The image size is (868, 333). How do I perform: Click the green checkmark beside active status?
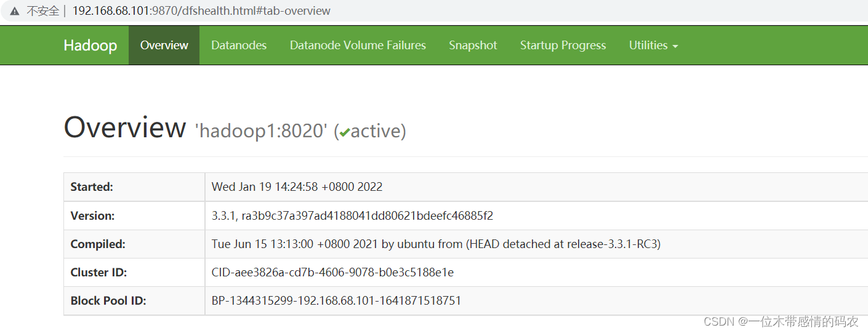point(344,132)
